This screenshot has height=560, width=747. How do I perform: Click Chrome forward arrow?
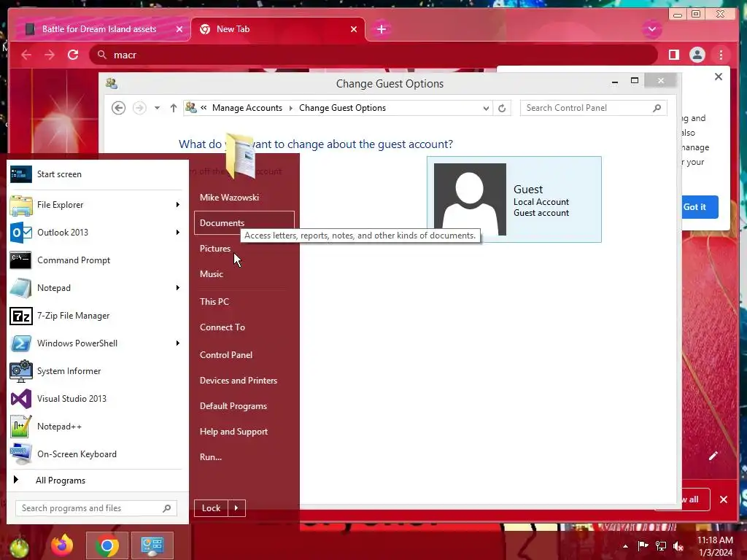tap(50, 55)
